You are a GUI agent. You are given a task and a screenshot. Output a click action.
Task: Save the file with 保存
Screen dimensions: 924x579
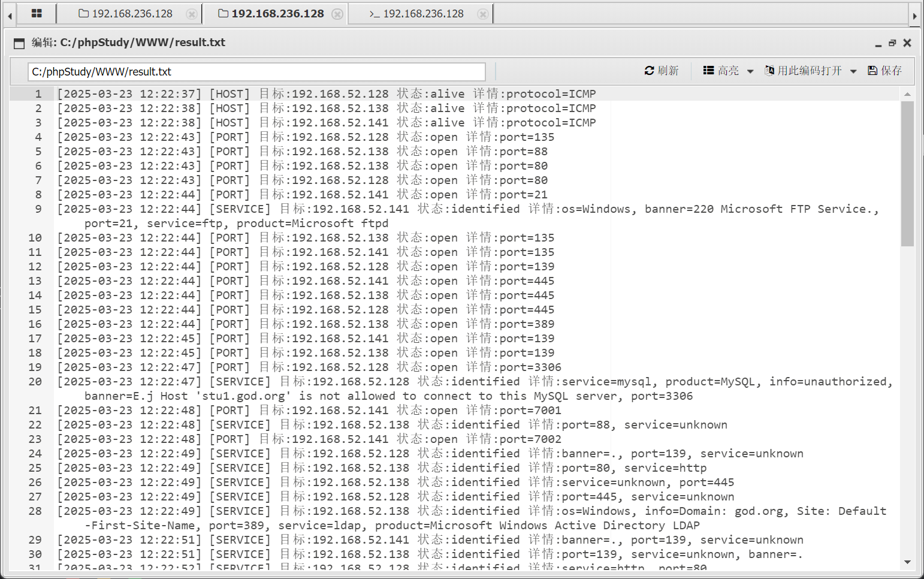(884, 71)
